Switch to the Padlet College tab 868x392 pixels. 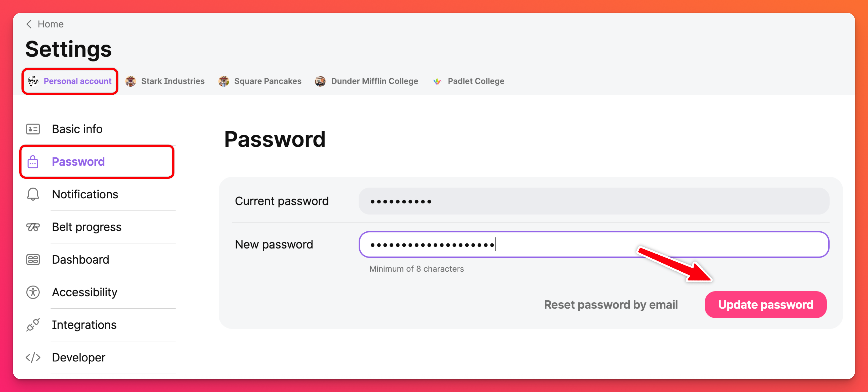469,81
